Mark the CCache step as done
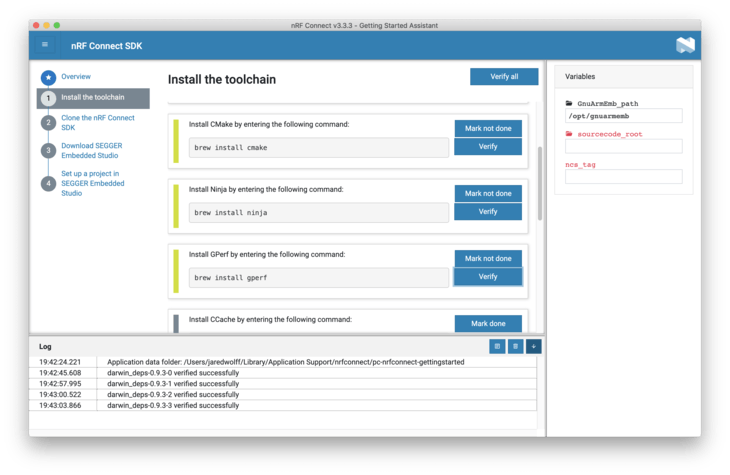This screenshot has width=730, height=475. 488,323
